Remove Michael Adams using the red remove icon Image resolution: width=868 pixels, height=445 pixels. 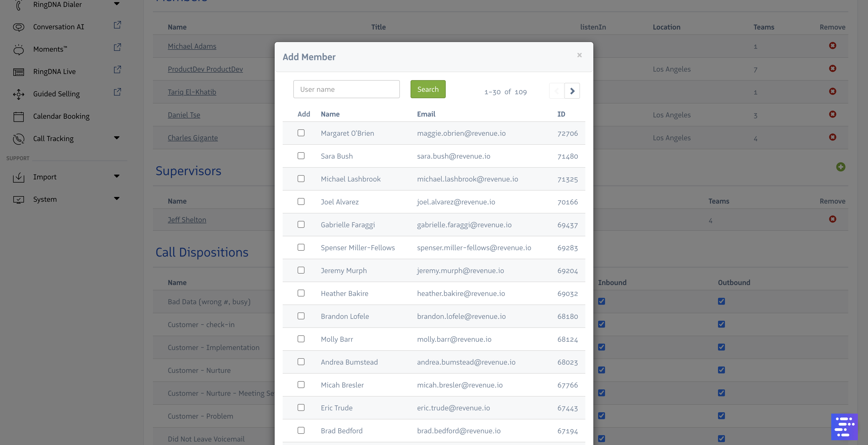pos(832,46)
